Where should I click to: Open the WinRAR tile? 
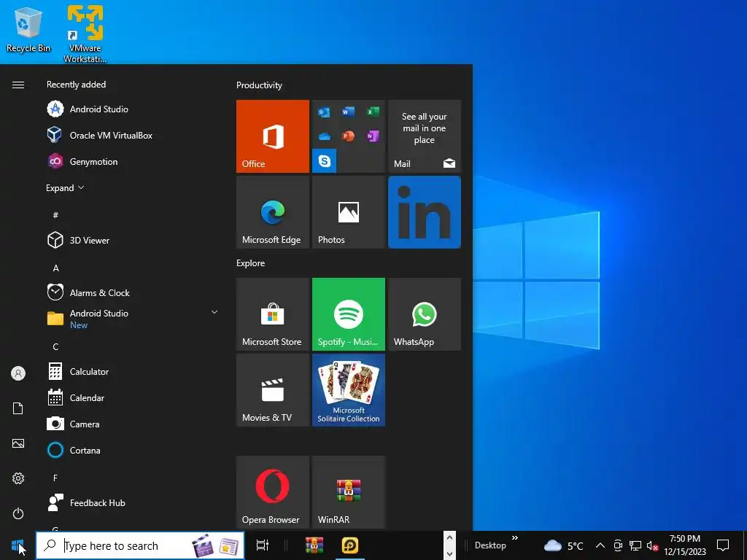[348, 492]
